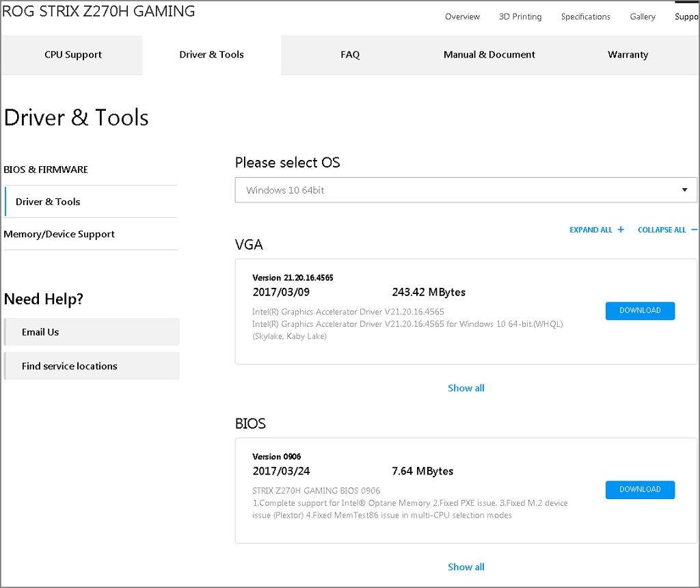Collapse all driver categories
The height and width of the screenshot is (588, 700).
coord(667,230)
